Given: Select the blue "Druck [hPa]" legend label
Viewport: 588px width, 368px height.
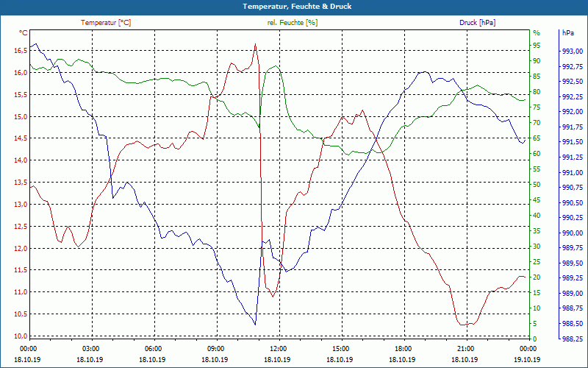Looking at the screenshot, I should pos(477,23).
